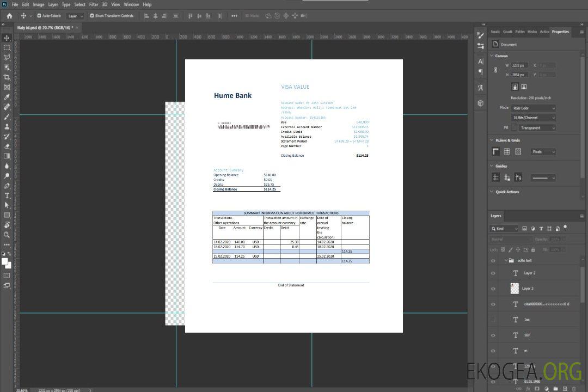Set canvas to landscape orientation
The width and height of the screenshot is (588, 392).
click(524, 87)
